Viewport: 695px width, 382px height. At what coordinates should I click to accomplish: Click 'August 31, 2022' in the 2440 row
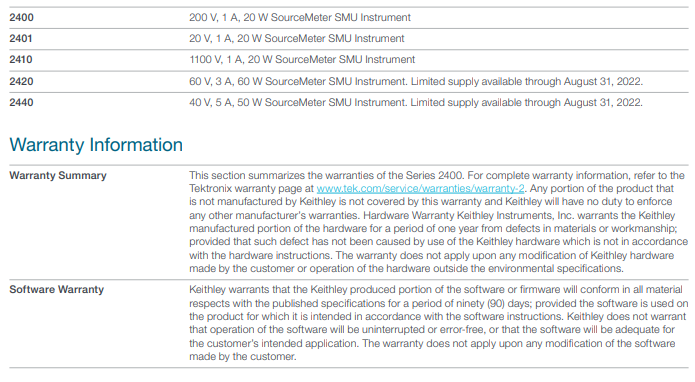click(x=602, y=102)
